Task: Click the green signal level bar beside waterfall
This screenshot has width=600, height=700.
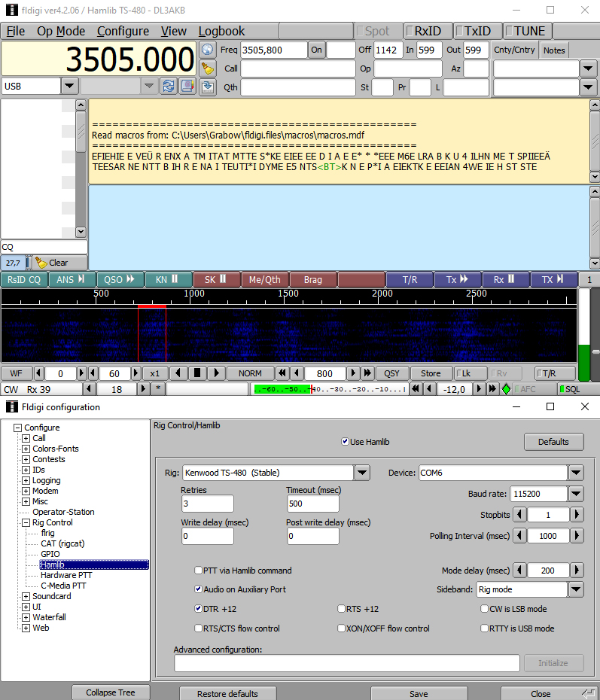Action: pos(584,363)
